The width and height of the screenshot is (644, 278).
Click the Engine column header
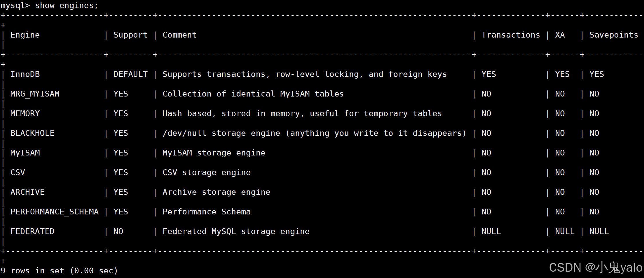point(25,35)
